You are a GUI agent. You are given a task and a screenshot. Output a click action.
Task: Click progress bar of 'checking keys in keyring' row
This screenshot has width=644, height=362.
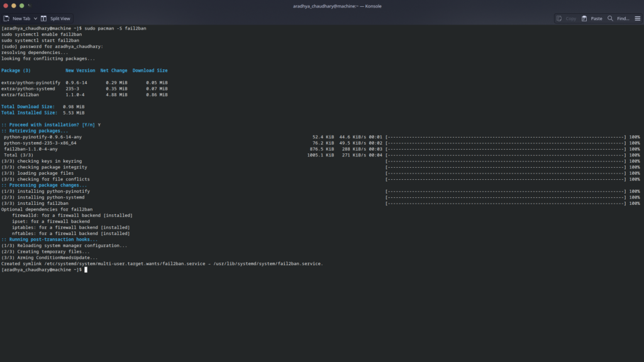506,162
